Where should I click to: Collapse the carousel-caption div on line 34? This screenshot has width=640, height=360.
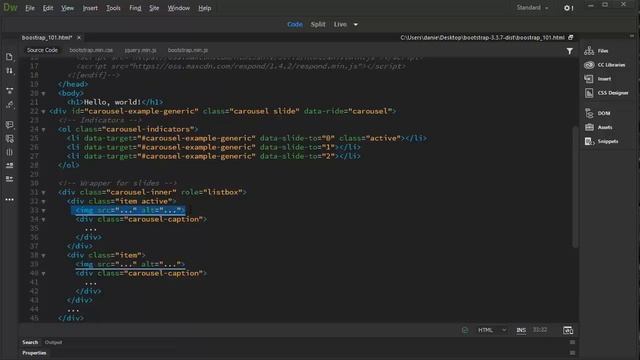point(43,220)
